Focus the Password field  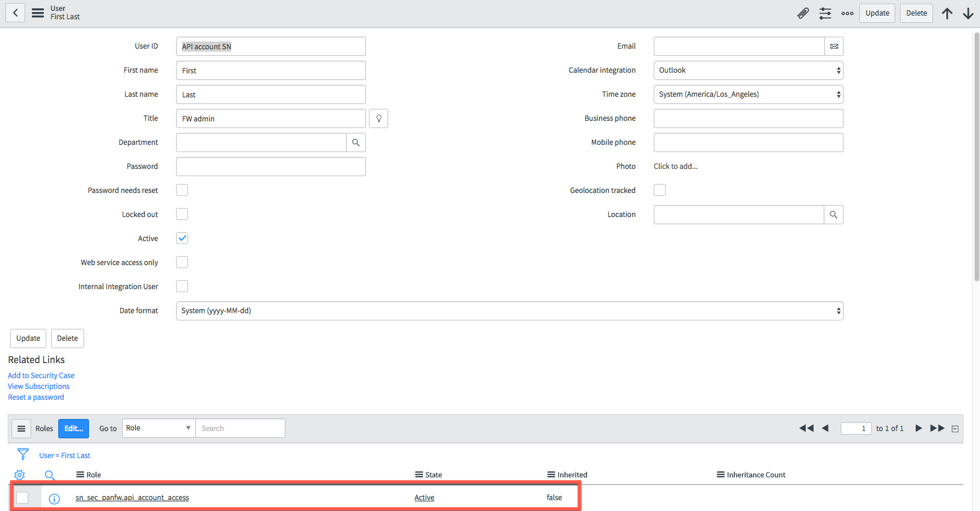coord(271,167)
